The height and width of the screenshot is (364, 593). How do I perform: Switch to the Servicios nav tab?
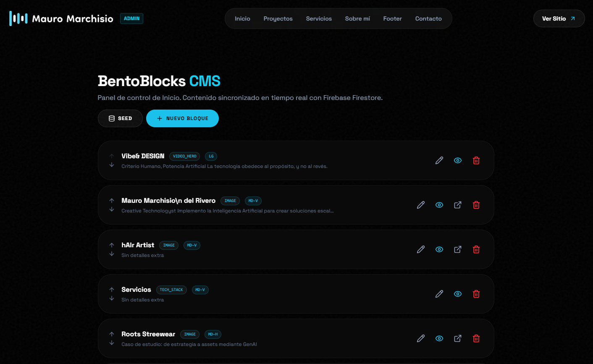[x=319, y=18]
